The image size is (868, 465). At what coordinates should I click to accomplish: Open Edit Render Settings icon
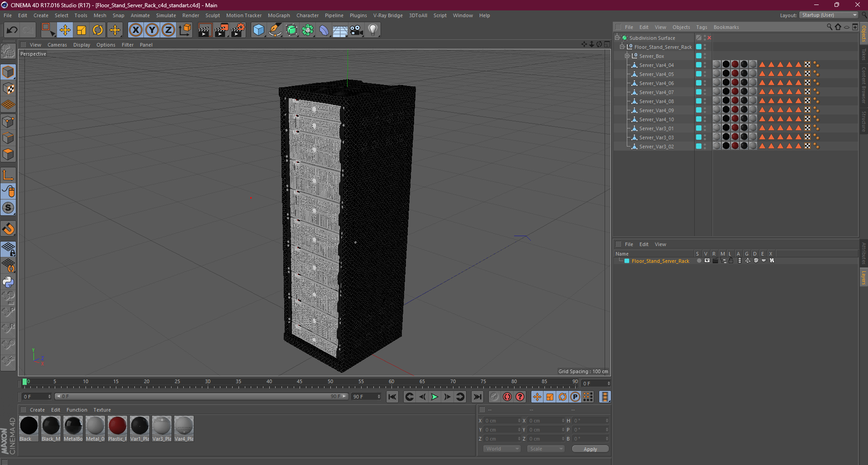click(238, 30)
